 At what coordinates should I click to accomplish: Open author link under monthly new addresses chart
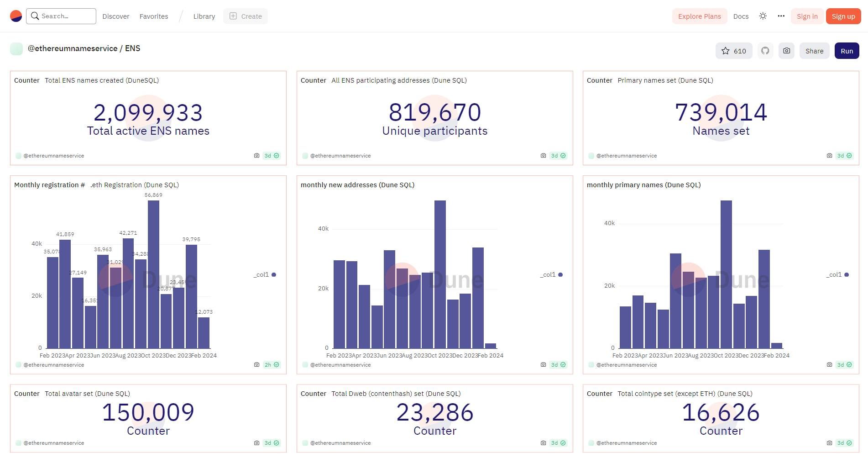pyautogui.click(x=340, y=365)
